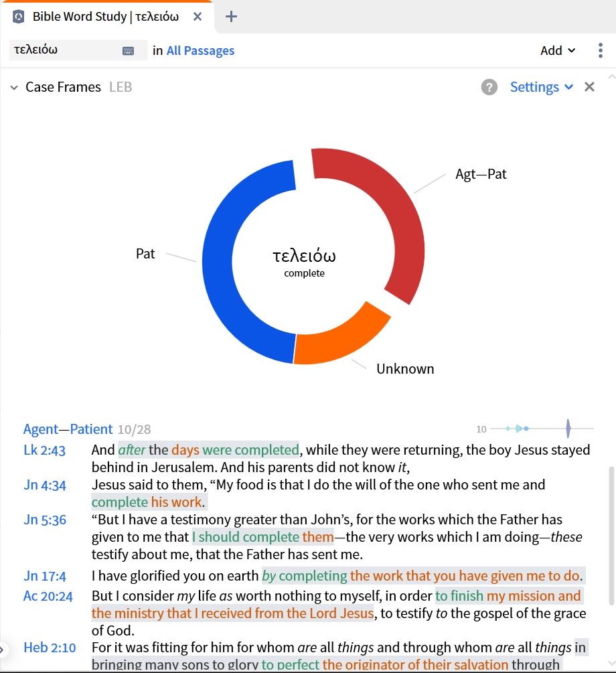Click the sparkline distribution marker
Image resolution: width=616 pixels, height=673 pixels.
tap(568, 429)
